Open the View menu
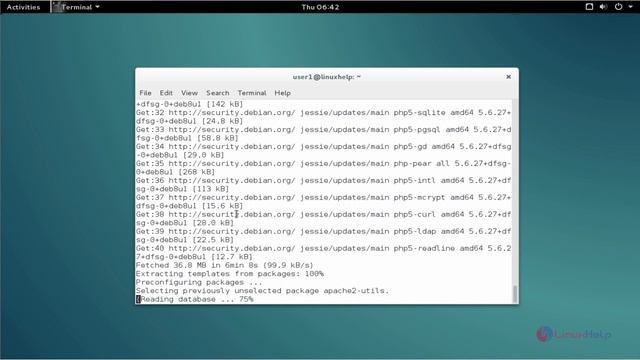 (189, 93)
